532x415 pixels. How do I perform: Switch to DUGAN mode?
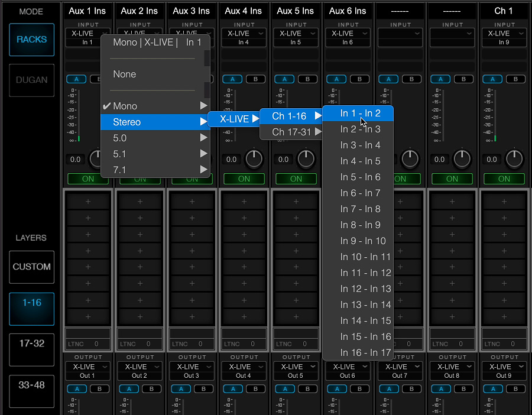(x=31, y=80)
